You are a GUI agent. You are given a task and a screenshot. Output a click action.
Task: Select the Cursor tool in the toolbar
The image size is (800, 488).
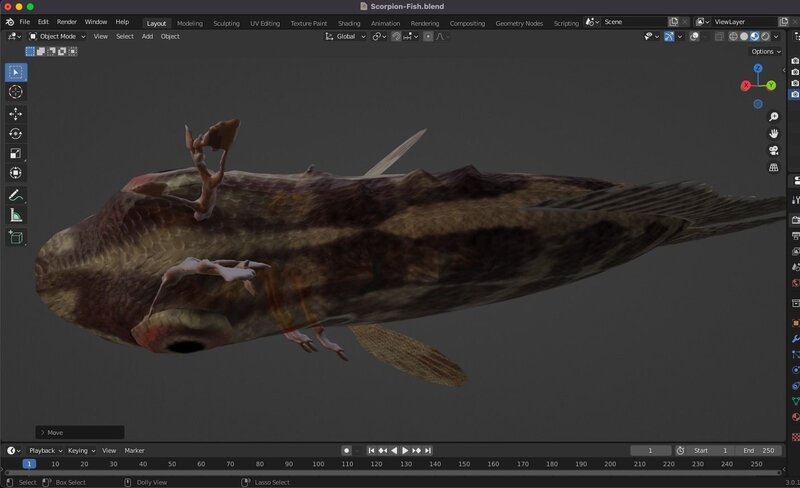tap(16, 92)
